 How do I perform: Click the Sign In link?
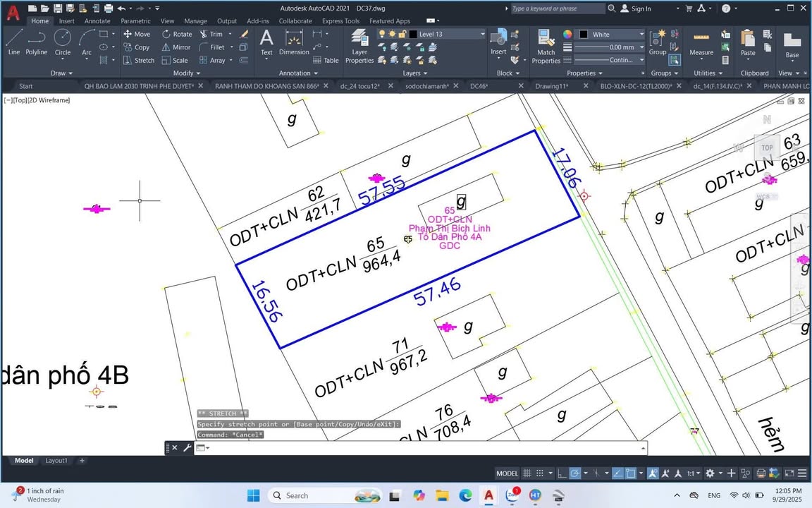(x=641, y=8)
